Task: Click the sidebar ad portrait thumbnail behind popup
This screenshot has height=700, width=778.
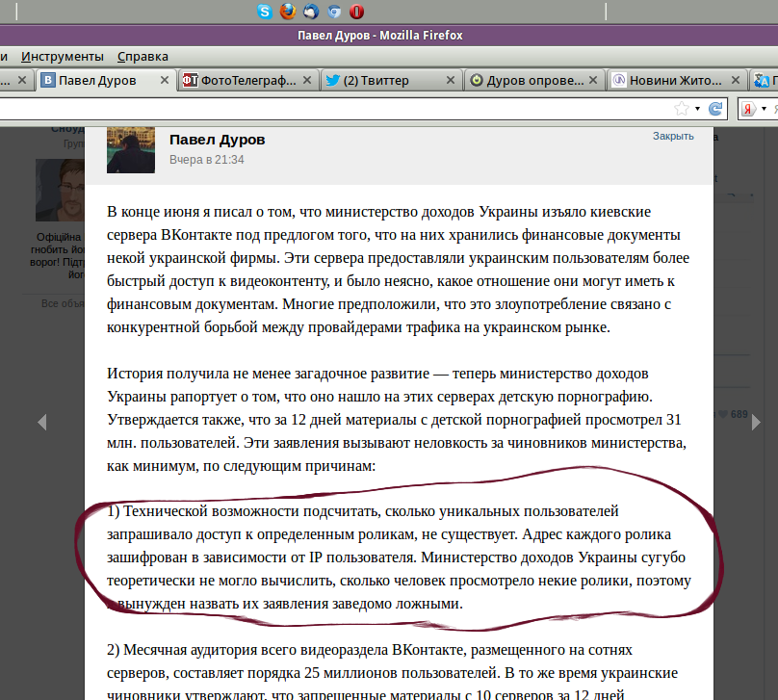Action: [x=60, y=190]
